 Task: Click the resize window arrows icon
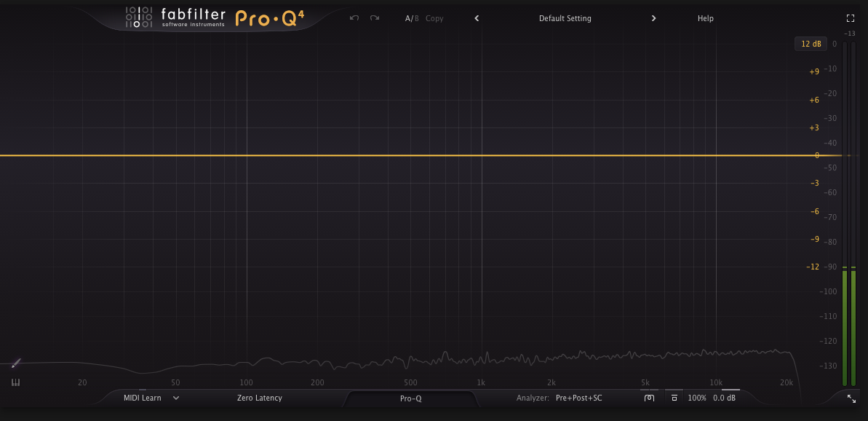click(851, 398)
